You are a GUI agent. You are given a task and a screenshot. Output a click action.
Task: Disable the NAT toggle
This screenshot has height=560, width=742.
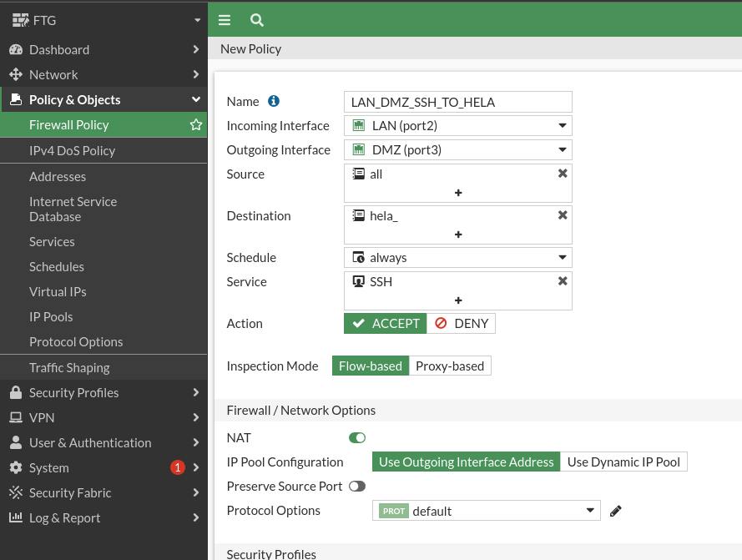357,438
